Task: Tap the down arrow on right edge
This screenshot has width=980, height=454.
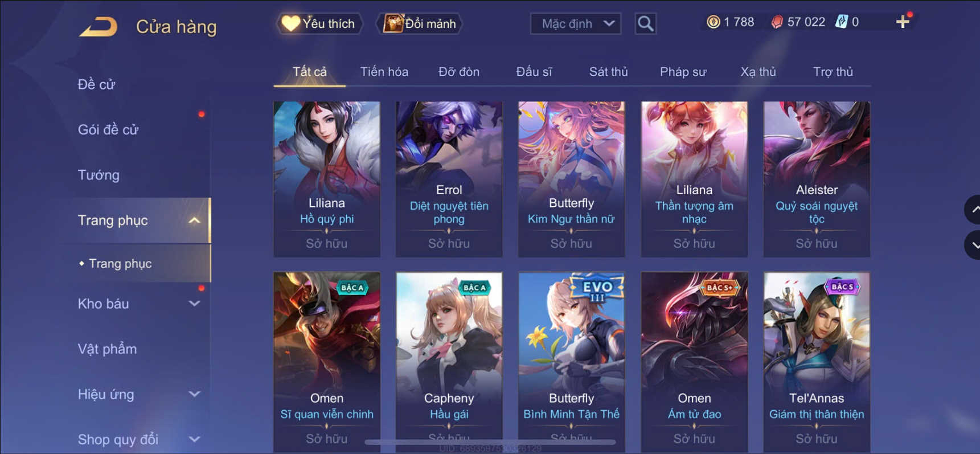Action: pos(973,245)
